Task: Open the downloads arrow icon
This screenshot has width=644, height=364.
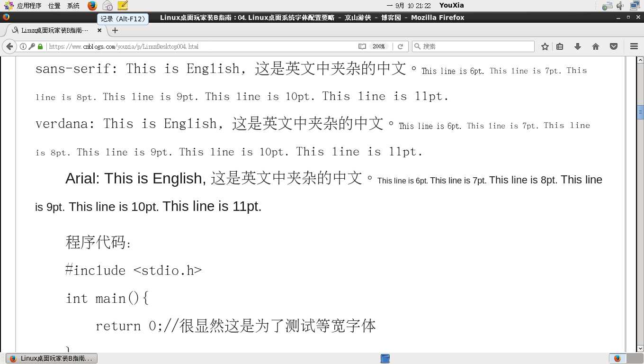Action: coord(578,46)
